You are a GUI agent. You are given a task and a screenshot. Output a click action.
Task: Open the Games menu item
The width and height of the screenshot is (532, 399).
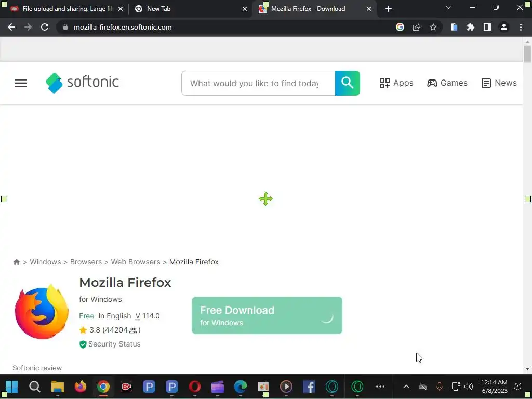coord(447,83)
